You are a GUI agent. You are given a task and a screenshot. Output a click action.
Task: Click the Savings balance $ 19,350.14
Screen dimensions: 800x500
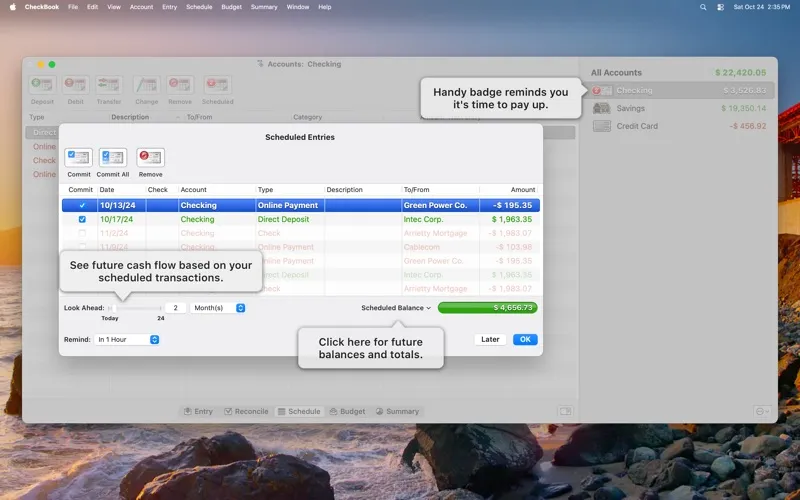pos(743,108)
